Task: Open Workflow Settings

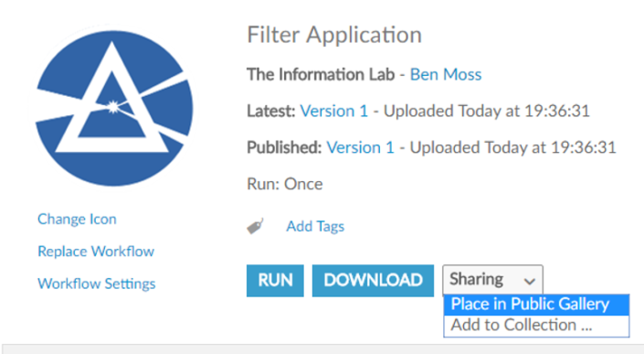Action: pos(97,284)
